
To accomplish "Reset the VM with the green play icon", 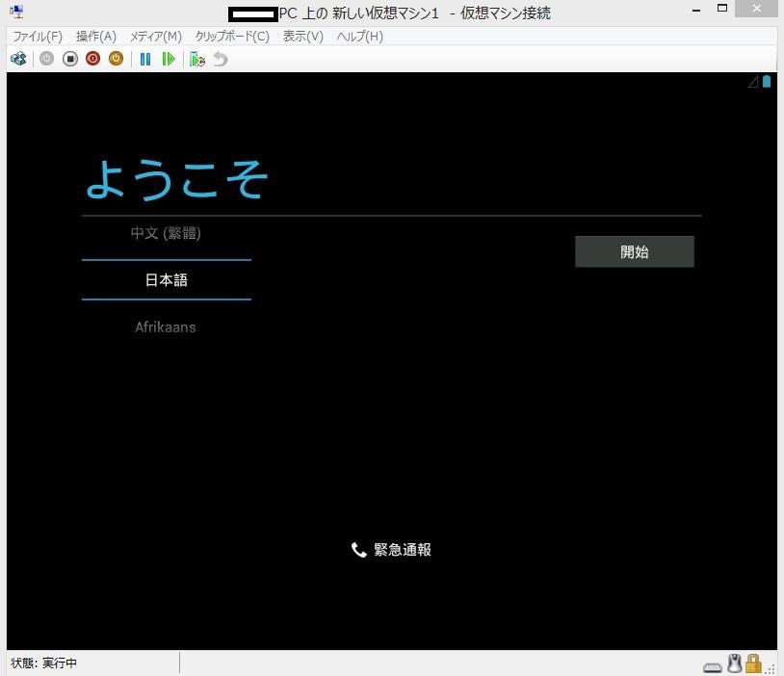I will (x=169, y=59).
